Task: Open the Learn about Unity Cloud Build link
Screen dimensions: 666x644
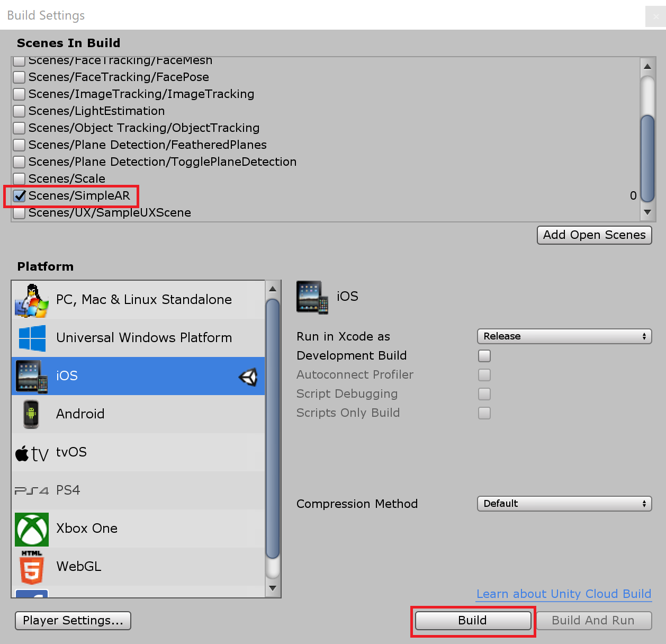Action: tap(563, 594)
